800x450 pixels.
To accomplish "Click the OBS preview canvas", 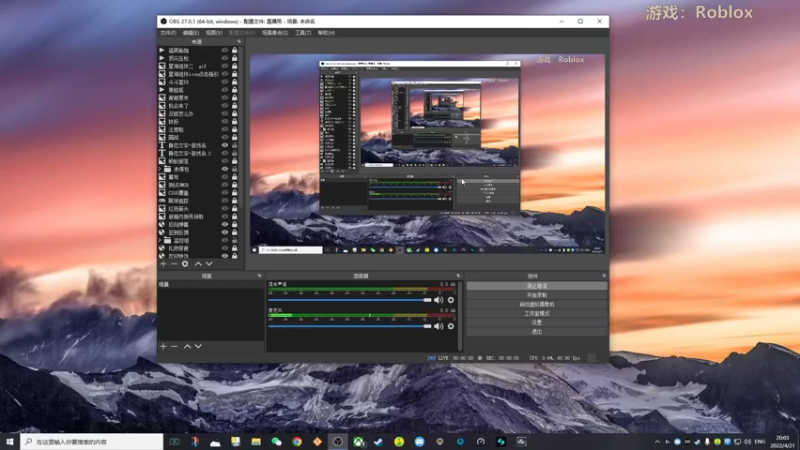I will (428, 154).
